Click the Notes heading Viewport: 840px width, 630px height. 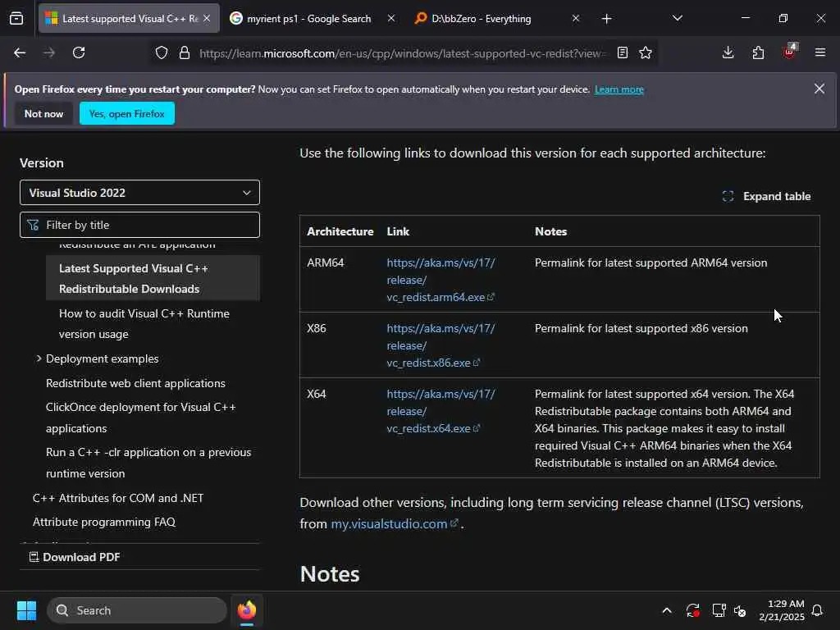pos(330,573)
